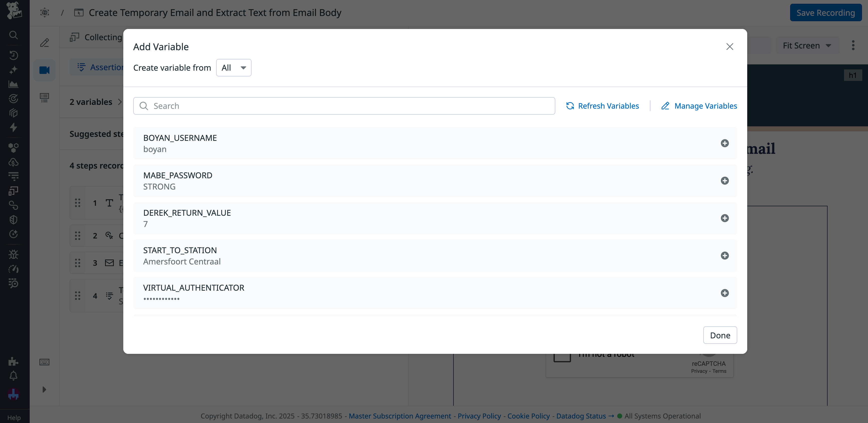Click the shield security icon in the sidebar

(13, 219)
